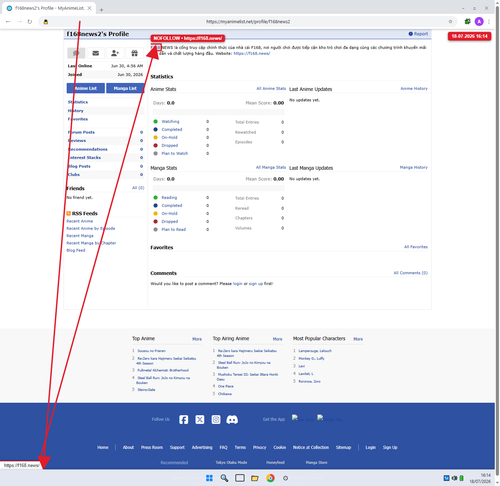
Task: Open Forum Posts in sidebar
Action: point(81,132)
